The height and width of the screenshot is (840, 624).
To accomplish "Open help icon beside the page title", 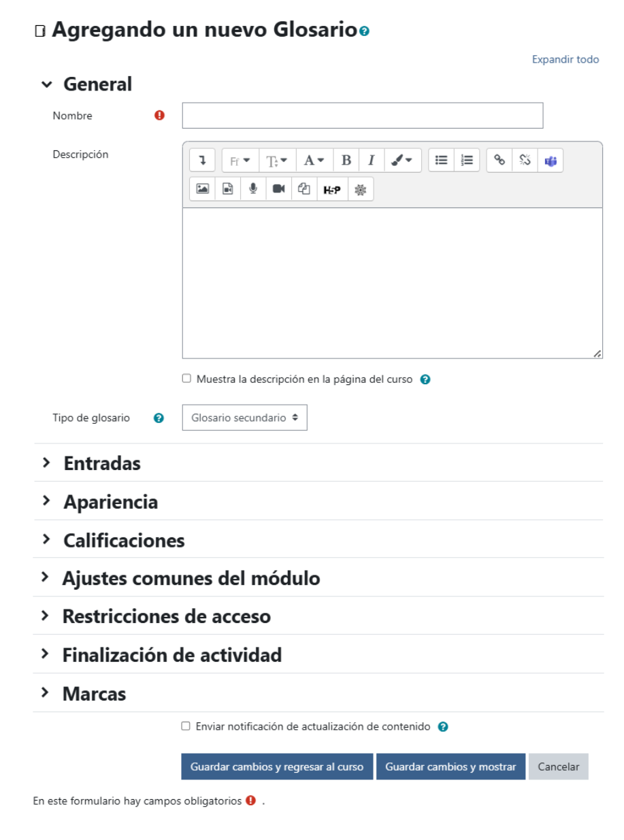I will 365,31.
